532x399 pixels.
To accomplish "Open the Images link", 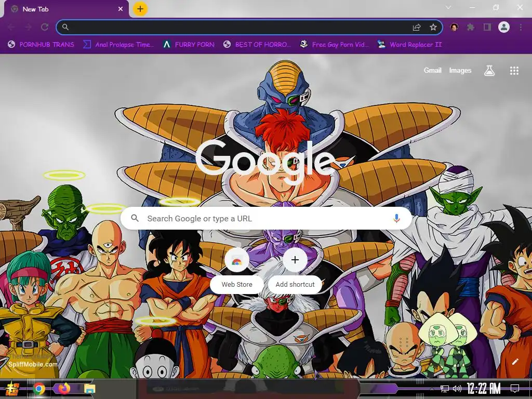I will [460, 70].
